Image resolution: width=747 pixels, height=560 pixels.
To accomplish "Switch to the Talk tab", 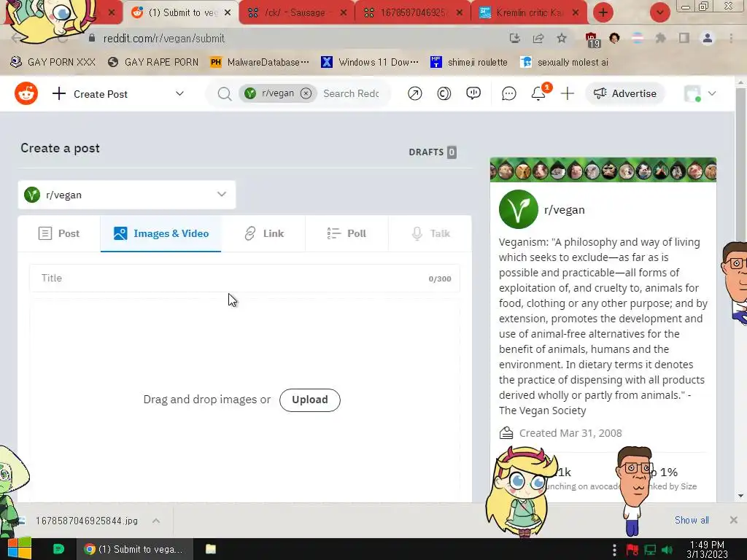I will 430,233.
